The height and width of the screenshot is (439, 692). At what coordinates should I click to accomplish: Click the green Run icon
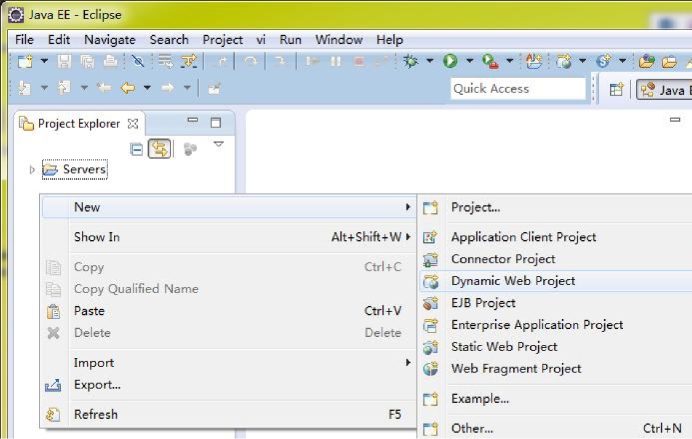[450, 61]
